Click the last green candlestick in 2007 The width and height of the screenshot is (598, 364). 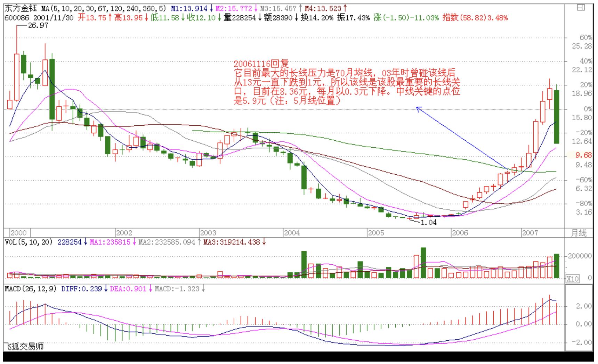(x=556, y=116)
